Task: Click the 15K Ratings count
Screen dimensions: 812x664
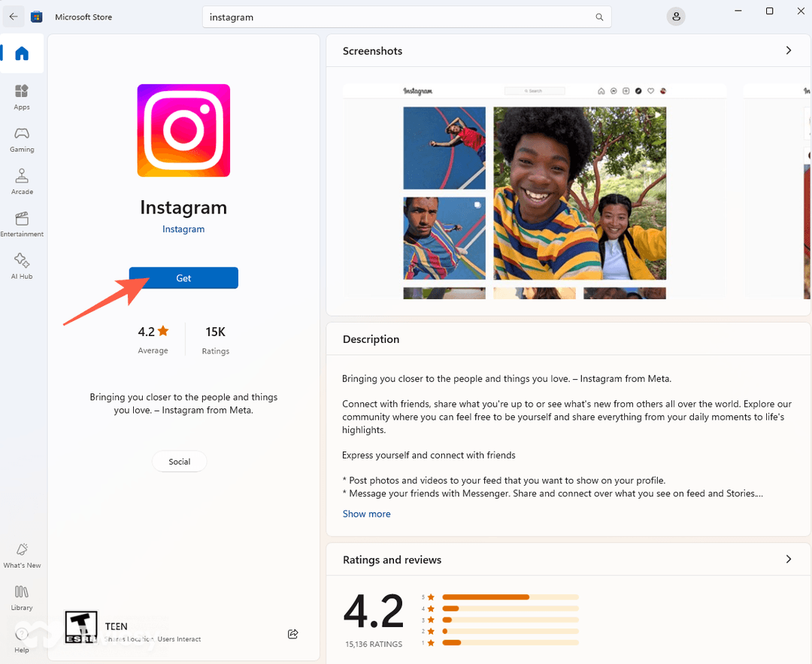Action: coord(216,339)
